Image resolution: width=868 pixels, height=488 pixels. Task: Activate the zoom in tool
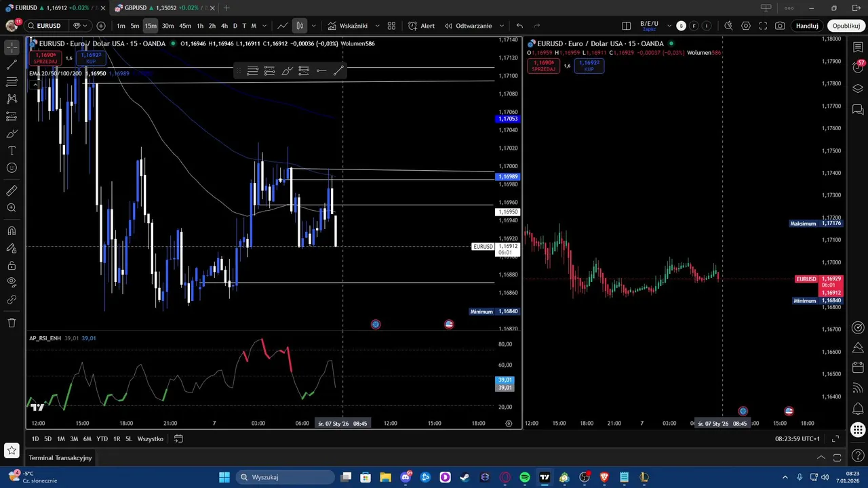point(12,208)
